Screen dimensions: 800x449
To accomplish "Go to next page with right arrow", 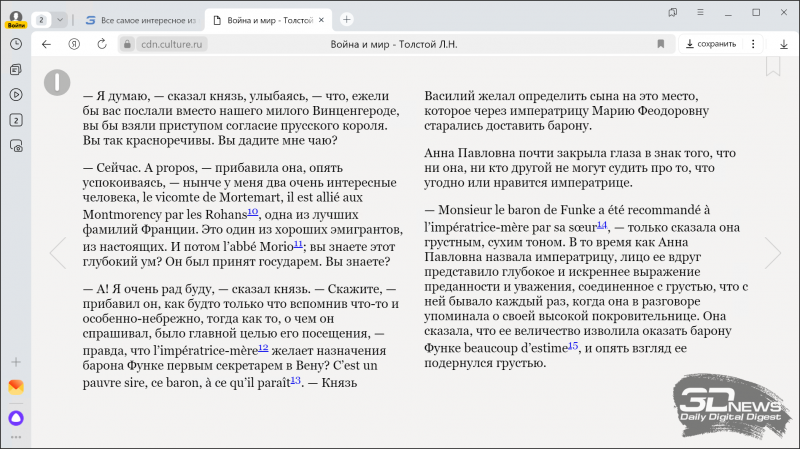I will tap(772, 253).
